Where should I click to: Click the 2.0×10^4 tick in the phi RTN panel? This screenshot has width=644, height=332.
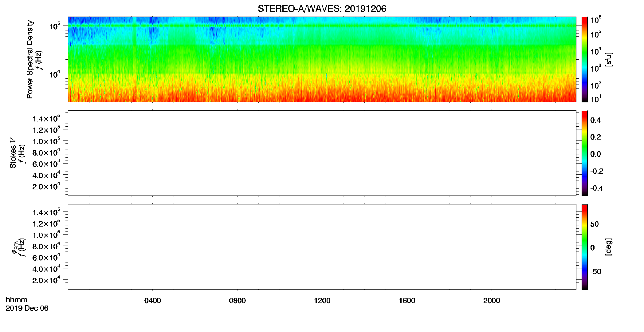pos(46,280)
